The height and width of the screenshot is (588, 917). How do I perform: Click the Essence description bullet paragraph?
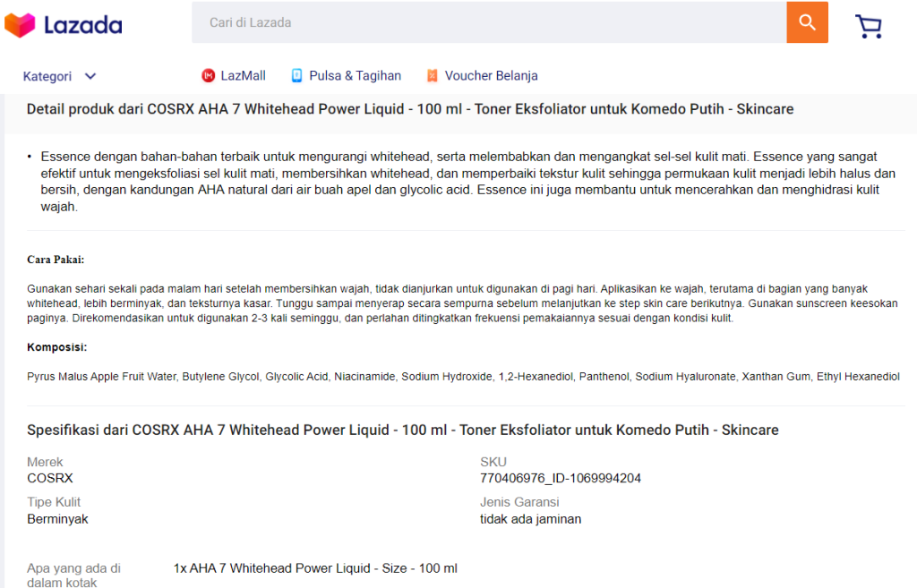(467, 182)
